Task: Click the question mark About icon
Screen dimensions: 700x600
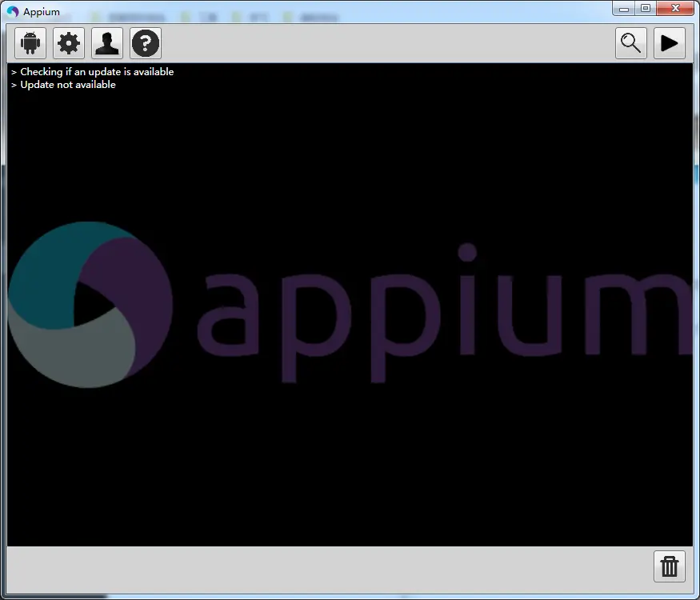Action: point(146,43)
